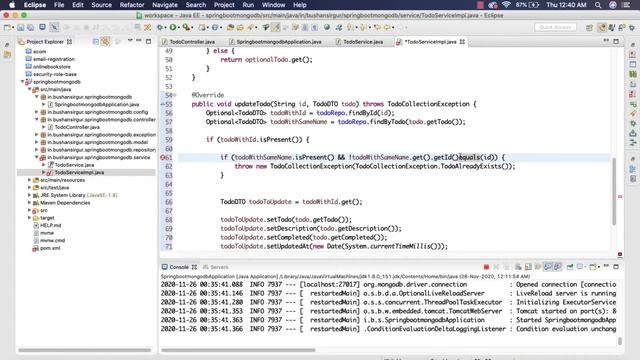Click the Open Type toolbar icon
Viewport: 640px width, 360px height.
pos(230,27)
